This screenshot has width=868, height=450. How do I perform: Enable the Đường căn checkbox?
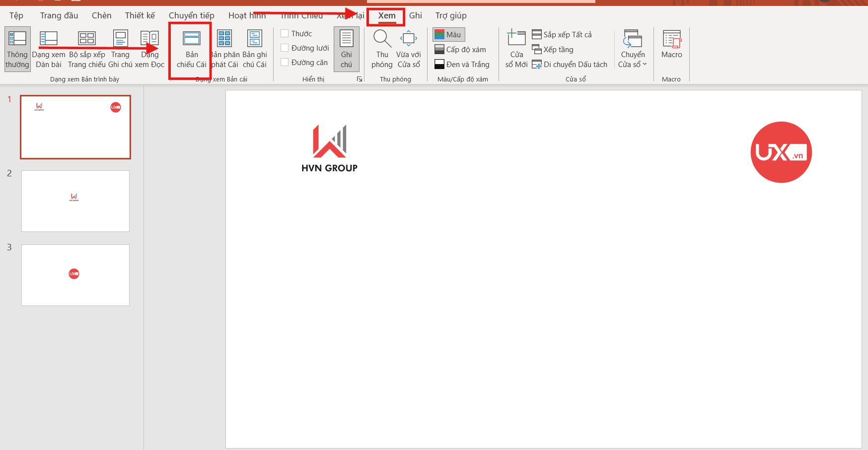point(284,62)
